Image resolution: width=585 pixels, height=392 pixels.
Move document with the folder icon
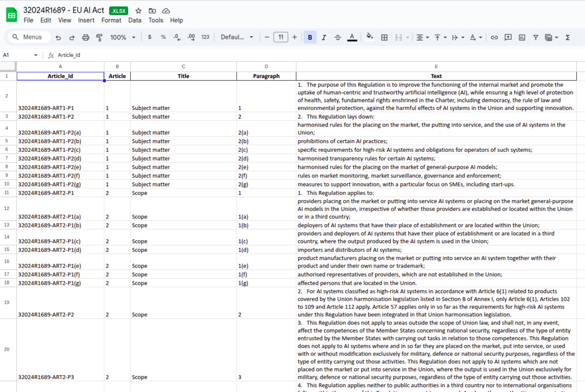pos(153,11)
